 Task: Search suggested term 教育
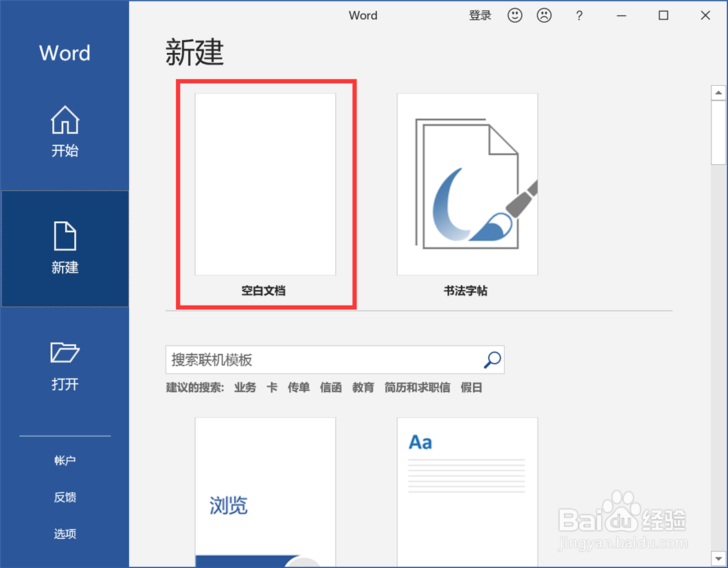pyautogui.click(x=363, y=387)
